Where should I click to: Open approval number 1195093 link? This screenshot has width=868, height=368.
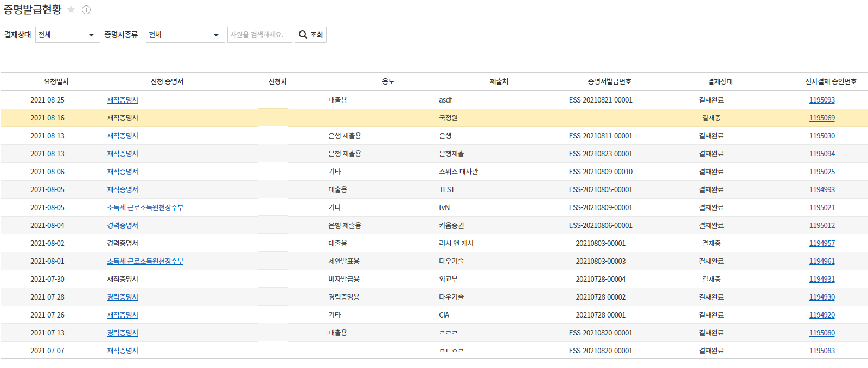tap(821, 100)
